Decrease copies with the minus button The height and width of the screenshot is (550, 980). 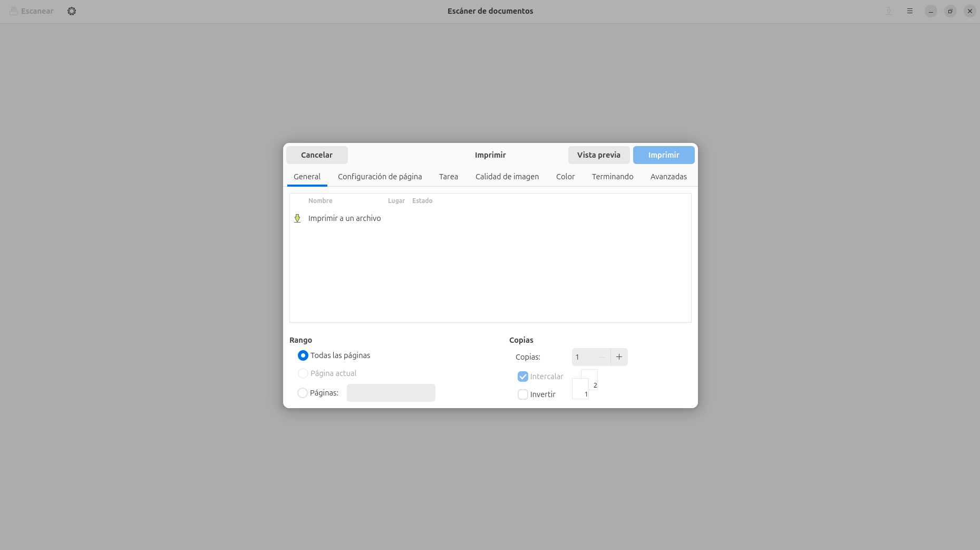click(x=601, y=357)
